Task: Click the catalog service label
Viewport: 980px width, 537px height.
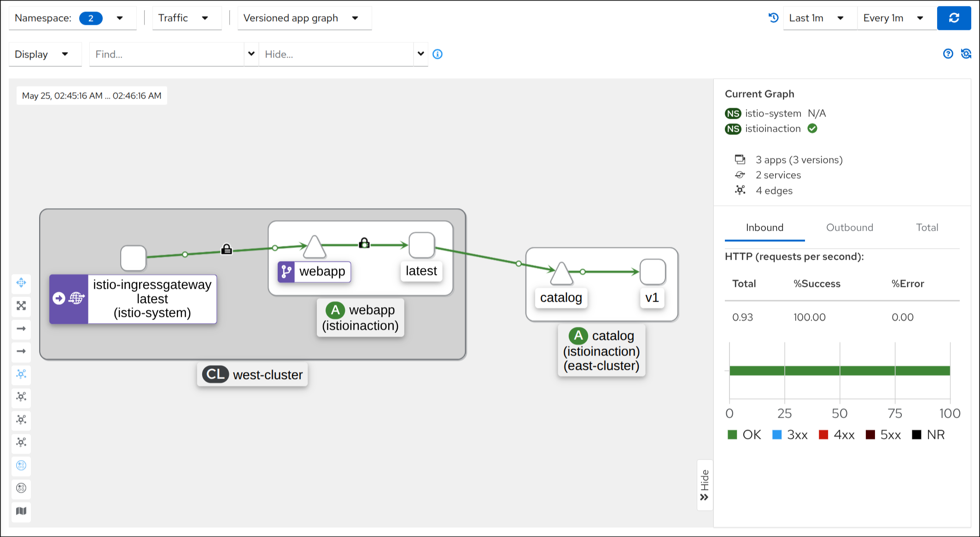Action: pyautogui.click(x=561, y=298)
